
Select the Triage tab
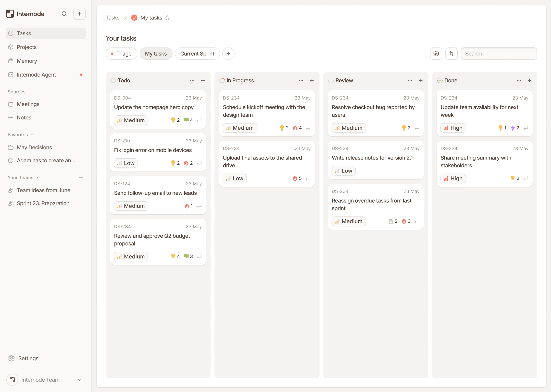point(121,54)
